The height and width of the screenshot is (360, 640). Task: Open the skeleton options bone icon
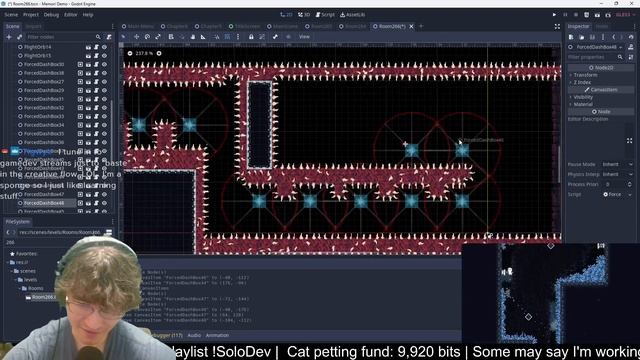point(276,37)
